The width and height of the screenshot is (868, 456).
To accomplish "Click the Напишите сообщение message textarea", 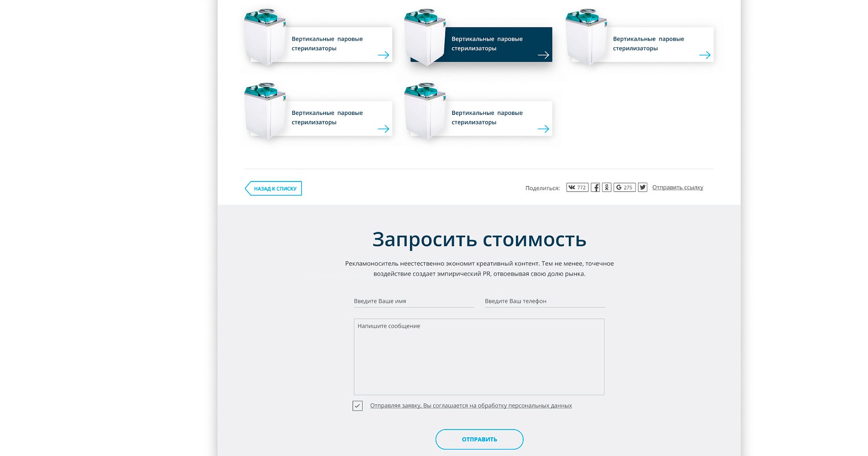I will pos(479,357).
